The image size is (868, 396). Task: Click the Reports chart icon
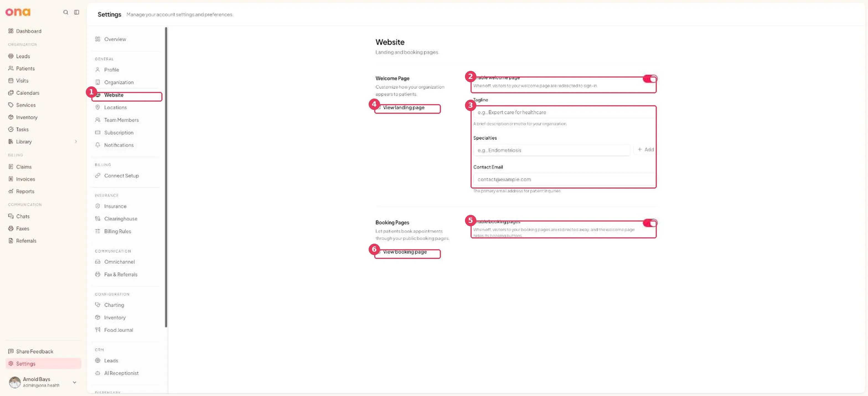[x=11, y=191]
